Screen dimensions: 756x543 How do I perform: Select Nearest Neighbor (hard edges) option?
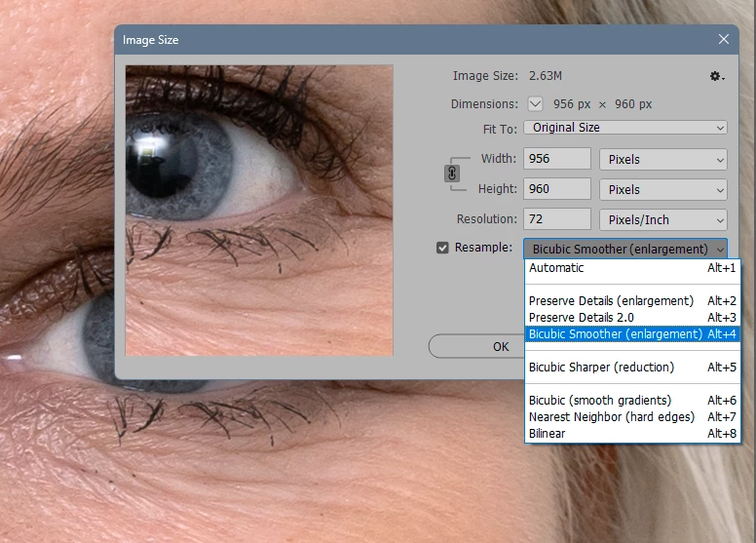click(632, 416)
